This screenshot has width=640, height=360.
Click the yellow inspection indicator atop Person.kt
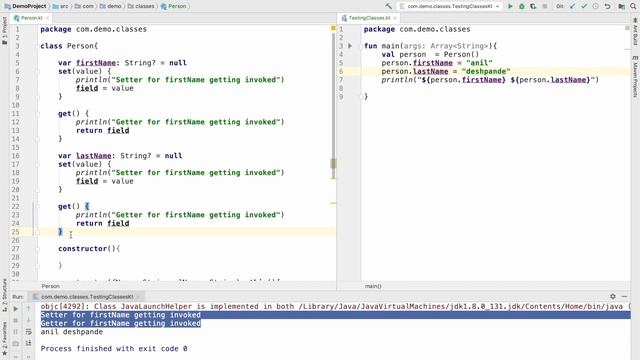point(333,28)
